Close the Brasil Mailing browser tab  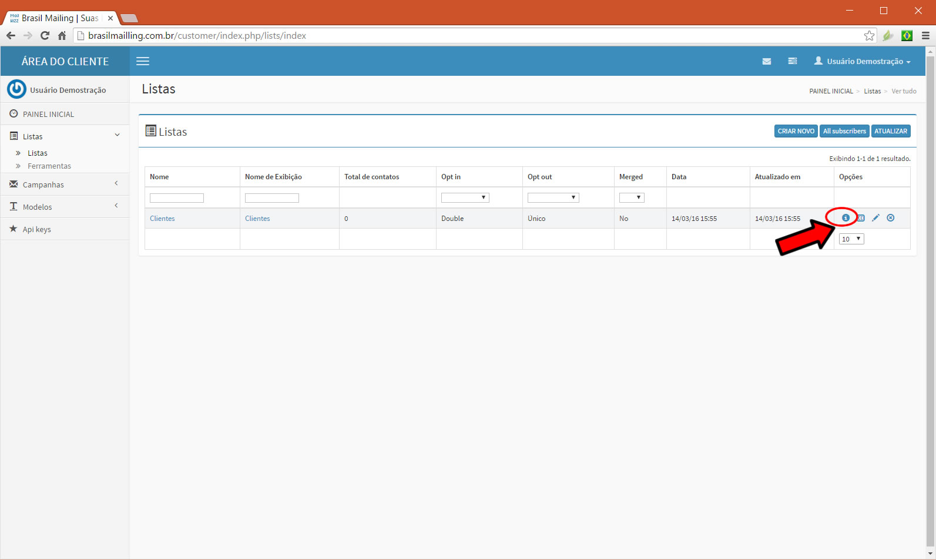pyautogui.click(x=110, y=18)
